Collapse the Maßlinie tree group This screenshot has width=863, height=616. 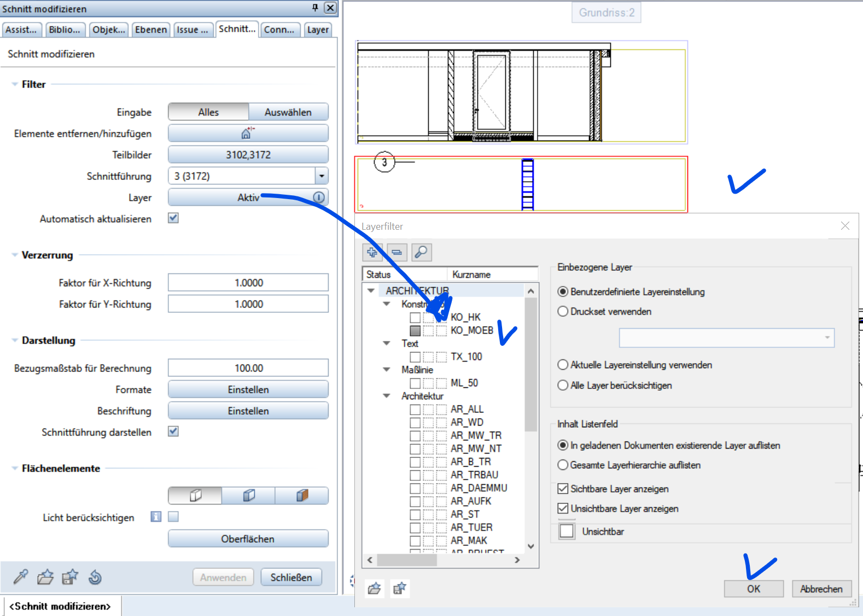click(x=387, y=370)
